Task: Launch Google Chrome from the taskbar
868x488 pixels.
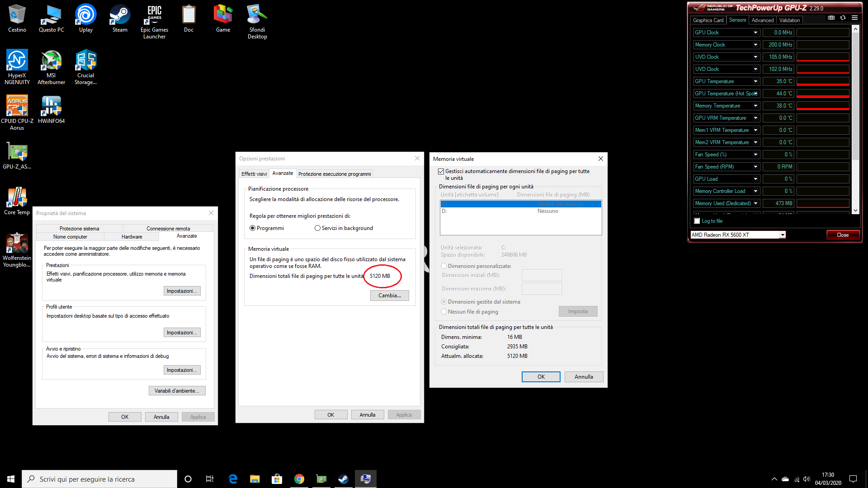Action: click(x=299, y=479)
